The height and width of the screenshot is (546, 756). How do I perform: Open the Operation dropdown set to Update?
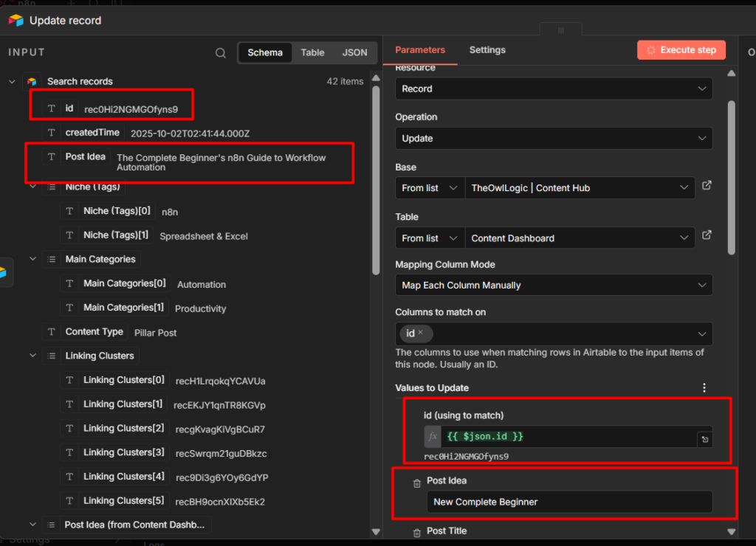[554, 139]
